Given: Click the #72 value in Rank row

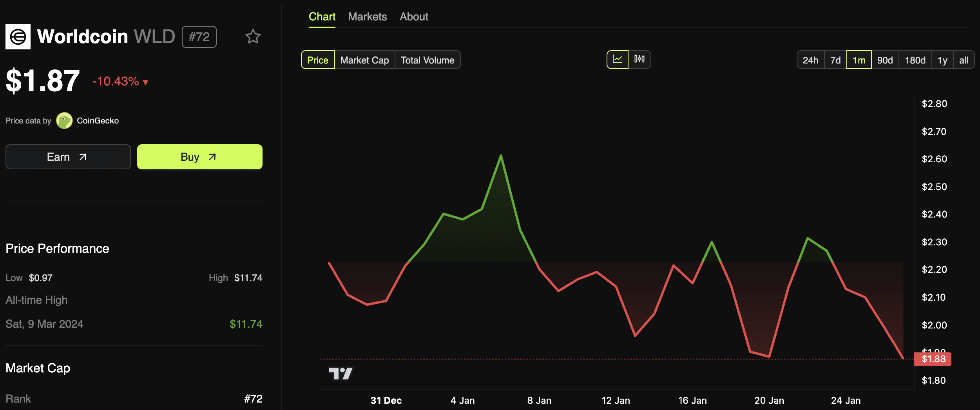Looking at the screenshot, I should tap(253, 399).
